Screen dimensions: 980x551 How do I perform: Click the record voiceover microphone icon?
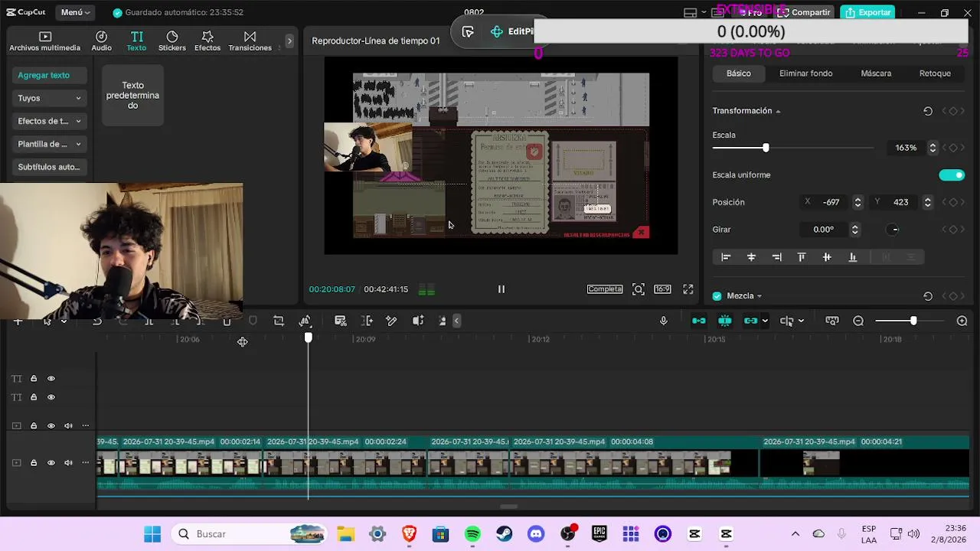664,321
